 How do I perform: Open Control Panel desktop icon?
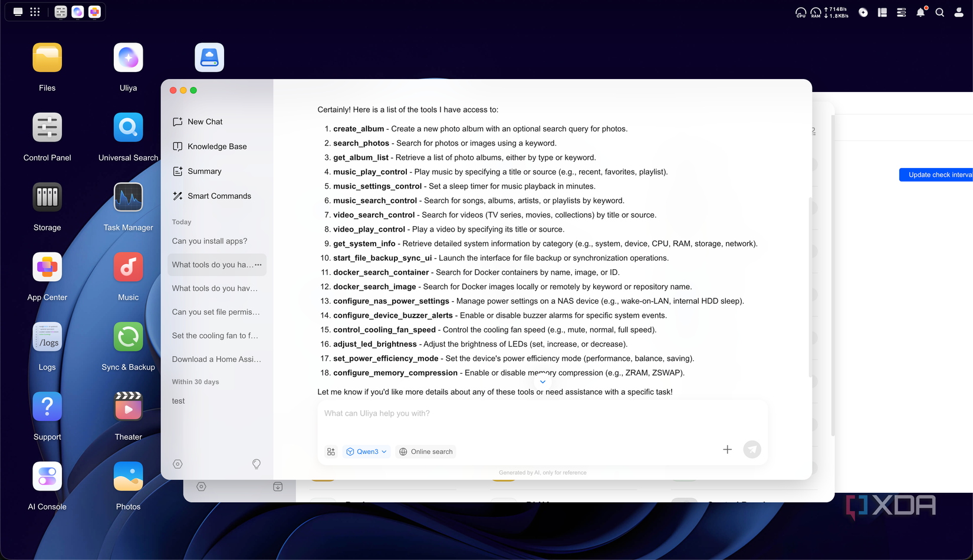47,127
